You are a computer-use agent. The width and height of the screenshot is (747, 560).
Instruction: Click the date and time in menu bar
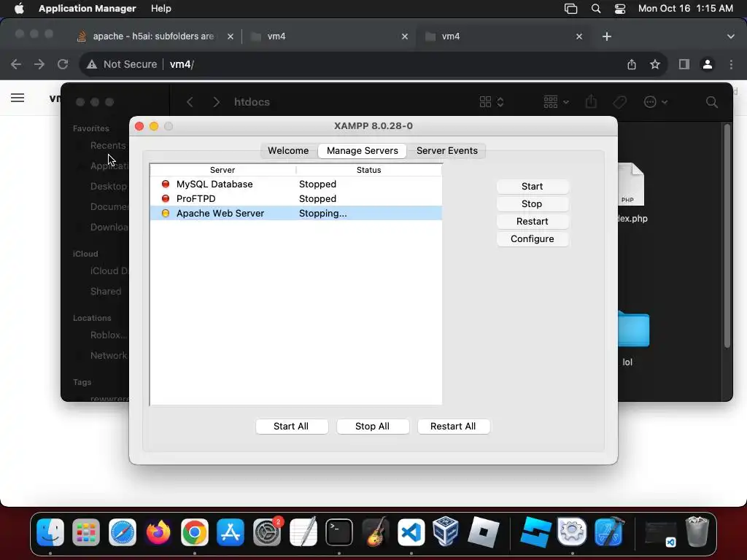[685, 9]
